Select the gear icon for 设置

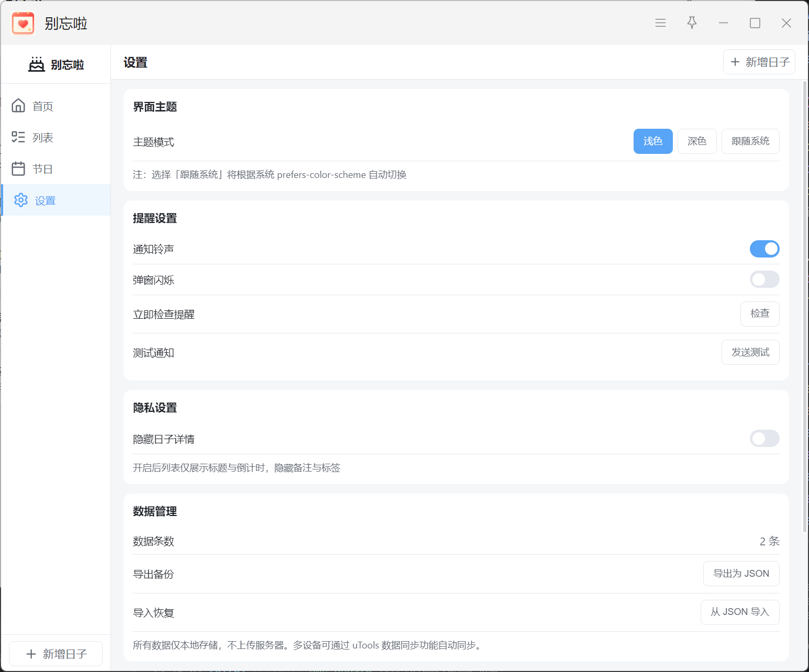pos(21,200)
